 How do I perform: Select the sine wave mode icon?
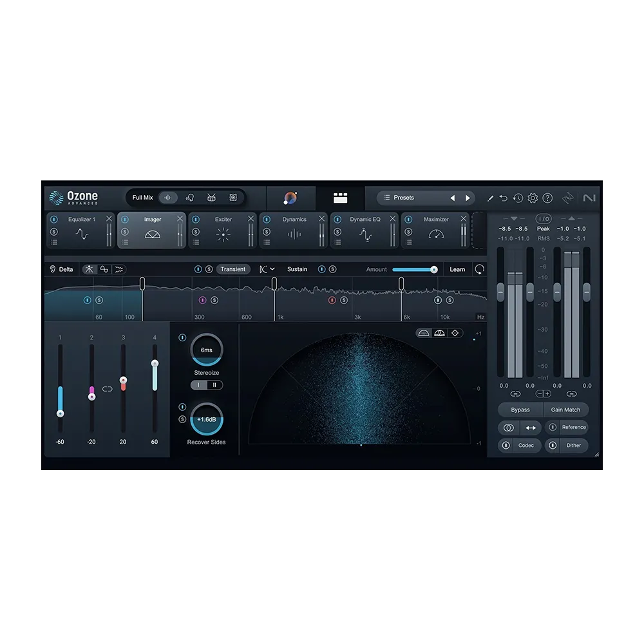(104, 269)
